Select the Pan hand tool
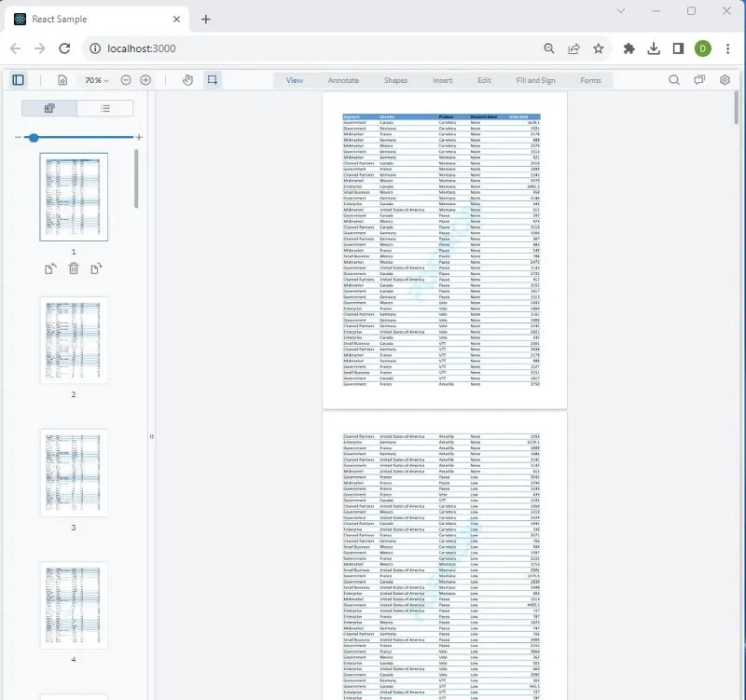 (x=188, y=80)
